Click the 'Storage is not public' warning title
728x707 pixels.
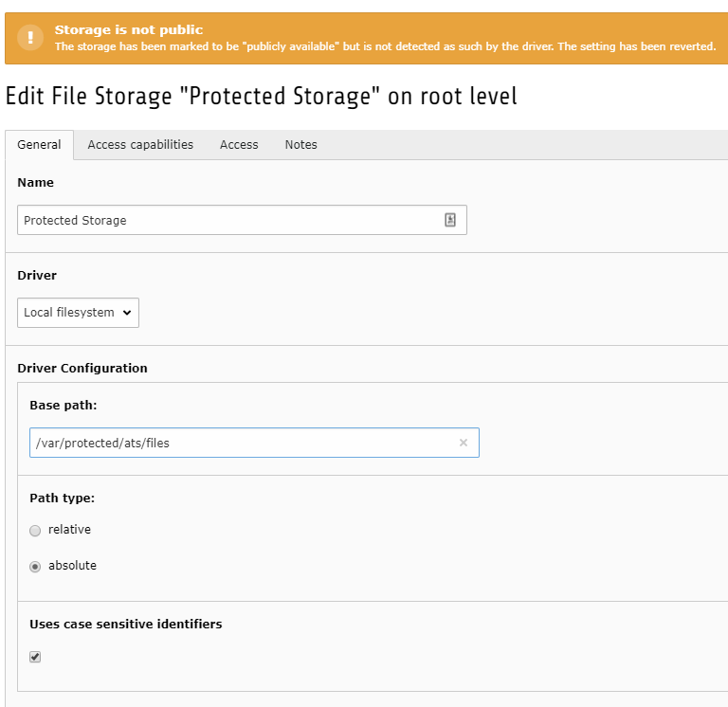(x=129, y=30)
